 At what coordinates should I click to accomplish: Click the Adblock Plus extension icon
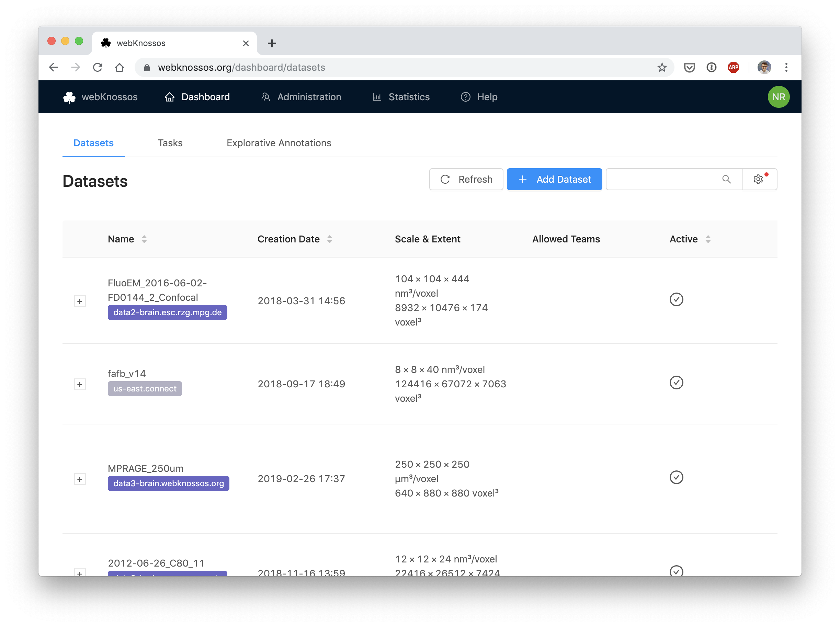[x=733, y=67]
